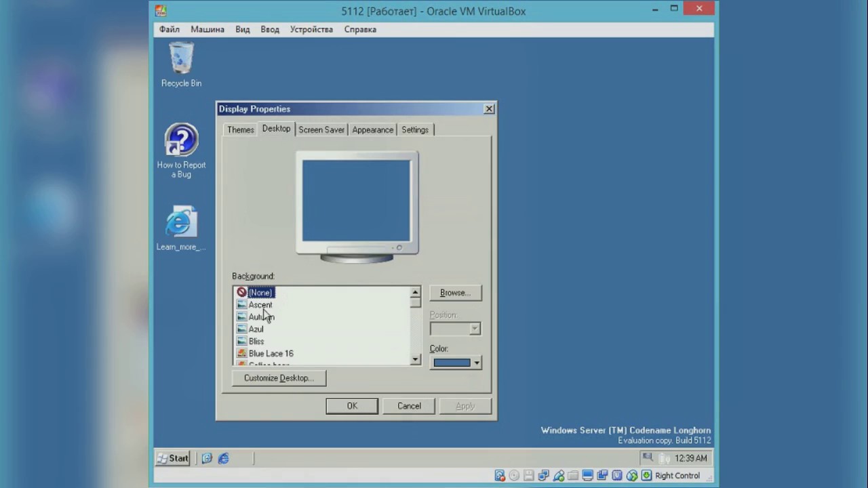
Task: Choose the Autumn background
Action: 261,317
